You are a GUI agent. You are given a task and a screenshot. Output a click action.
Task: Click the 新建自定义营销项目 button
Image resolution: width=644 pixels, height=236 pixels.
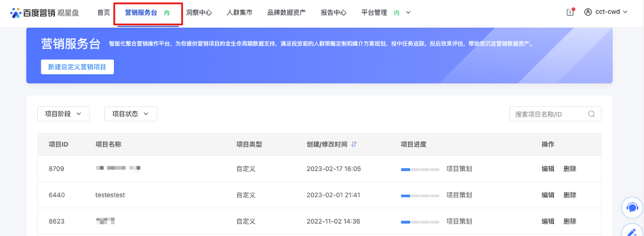coord(77,67)
